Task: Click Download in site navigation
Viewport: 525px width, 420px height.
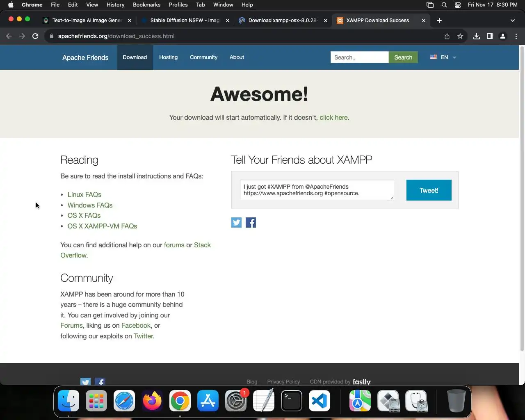Action: coord(135,57)
